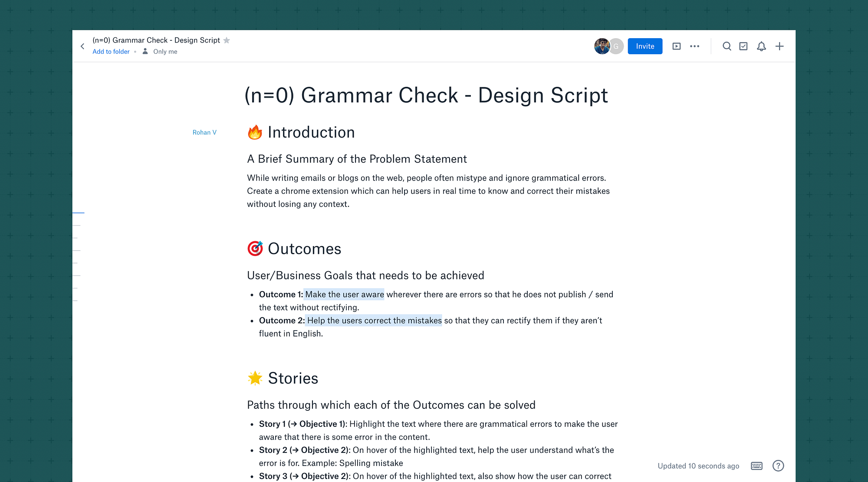This screenshot has height=482, width=868.
Task: Open your profile avatar picture
Action: [x=602, y=46]
